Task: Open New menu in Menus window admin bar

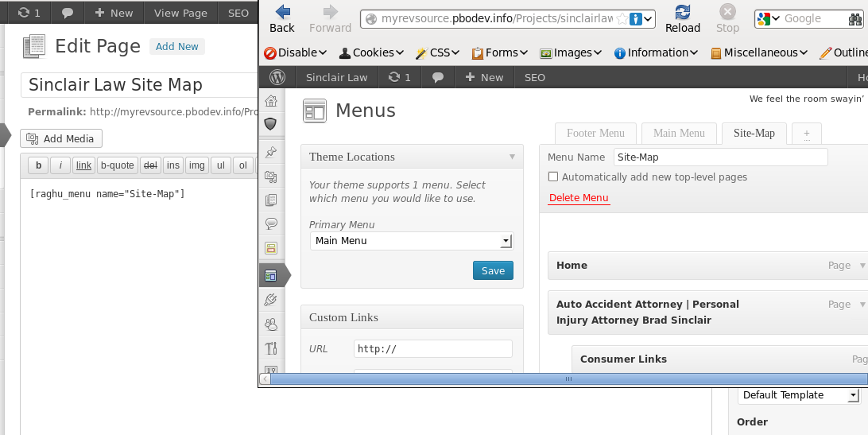Action: coord(484,78)
